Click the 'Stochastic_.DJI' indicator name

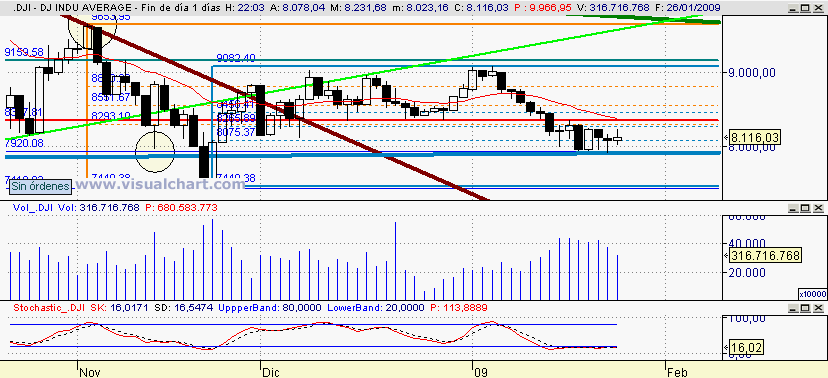click(50, 307)
